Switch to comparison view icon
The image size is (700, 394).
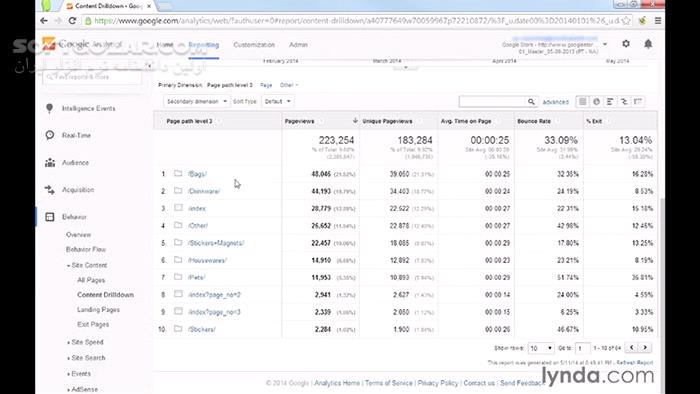(x=624, y=102)
